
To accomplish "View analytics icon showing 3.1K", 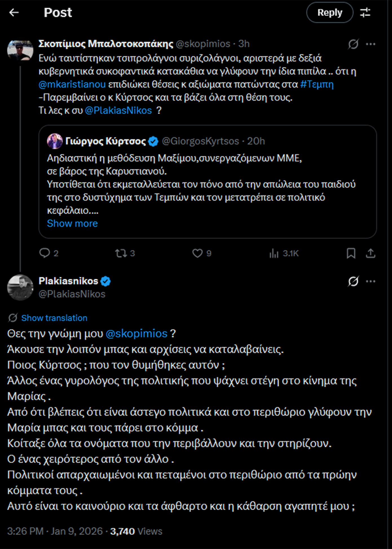I will [274, 253].
